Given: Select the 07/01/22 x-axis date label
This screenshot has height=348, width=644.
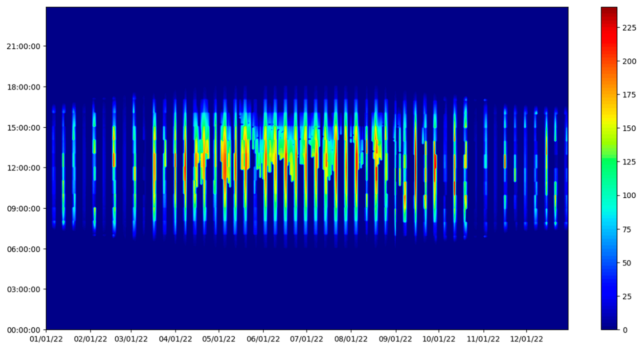Looking at the screenshot, I should pyautogui.click(x=307, y=339).
